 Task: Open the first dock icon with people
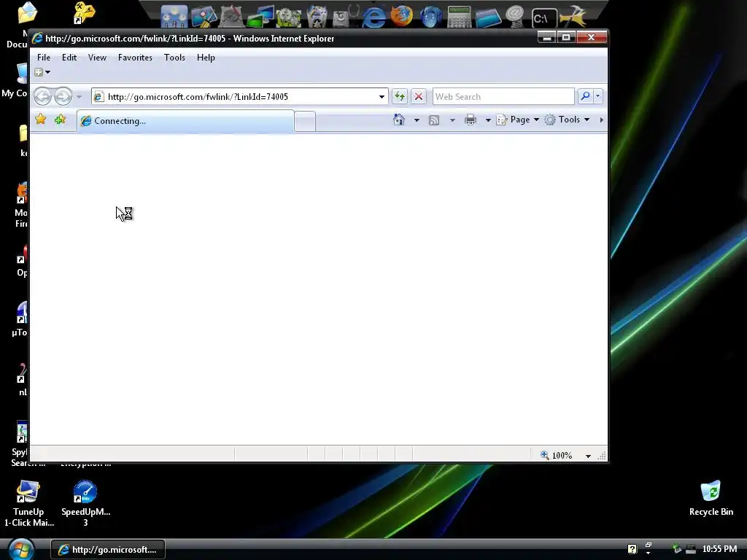174,17
